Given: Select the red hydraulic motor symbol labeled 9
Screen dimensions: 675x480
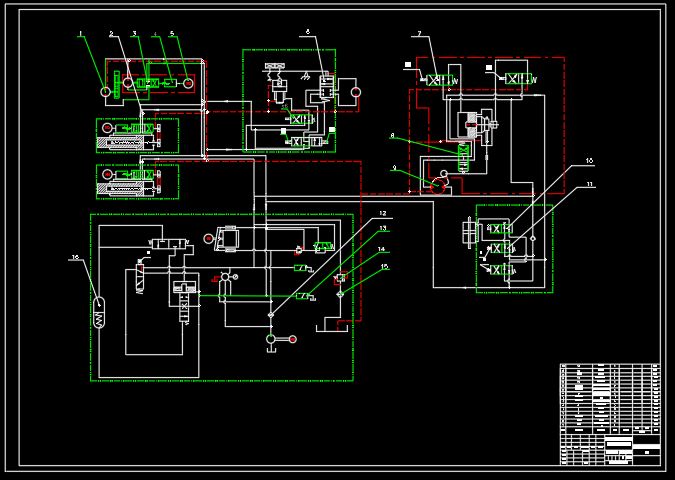Looking at the screenshot, I should click(x=438, y=186).
